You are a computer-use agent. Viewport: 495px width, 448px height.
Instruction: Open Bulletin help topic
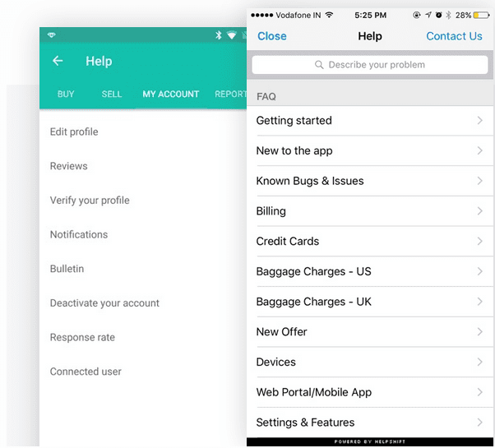tap(67, 269)
